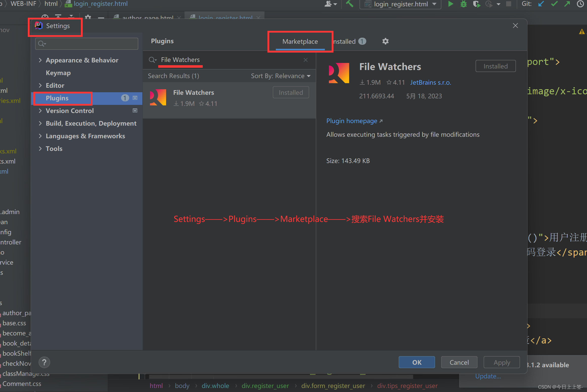Open the Sort By Relevance dropdown

coord(281,76)
